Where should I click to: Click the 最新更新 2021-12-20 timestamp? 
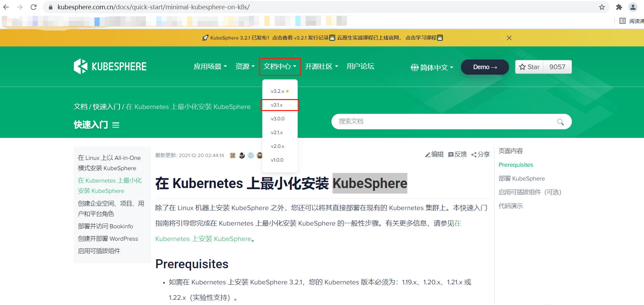[x=190, y=155]
